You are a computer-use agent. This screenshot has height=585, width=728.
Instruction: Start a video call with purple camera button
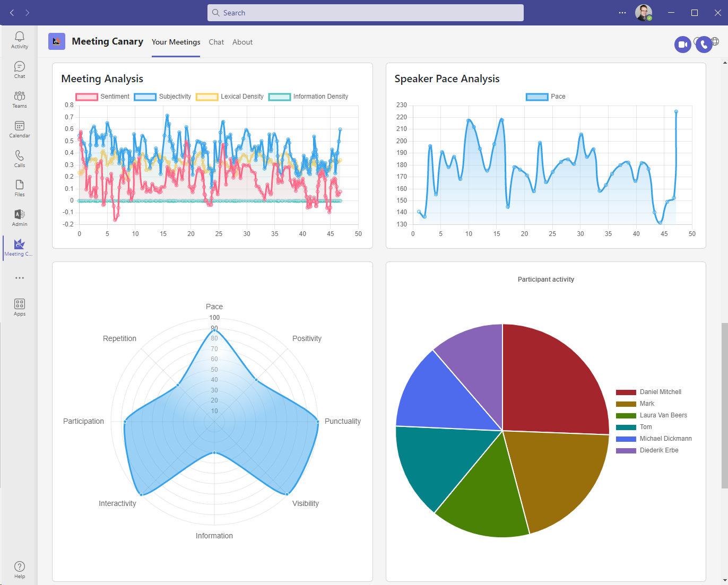(x=683, y=45)
